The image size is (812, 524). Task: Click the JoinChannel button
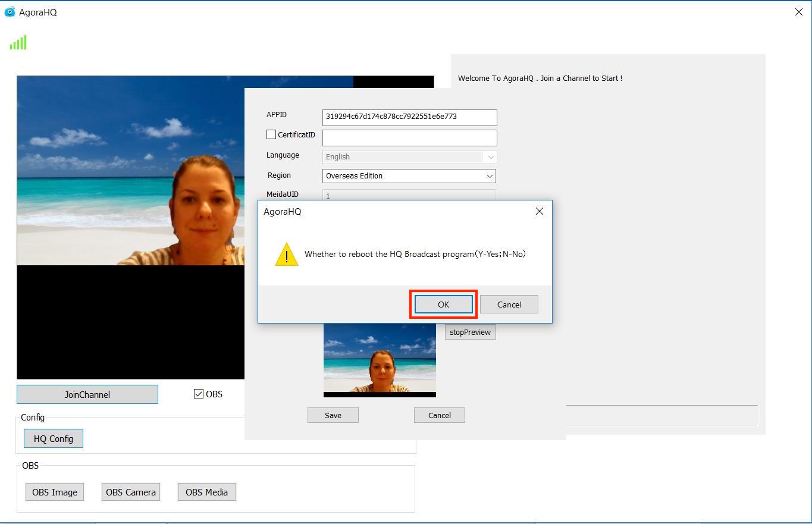pos(87,394)
